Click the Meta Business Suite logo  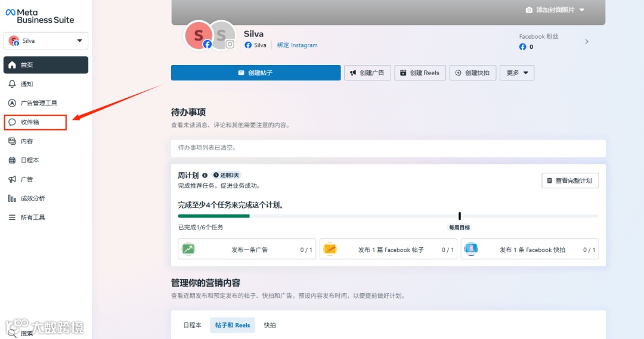40,17
